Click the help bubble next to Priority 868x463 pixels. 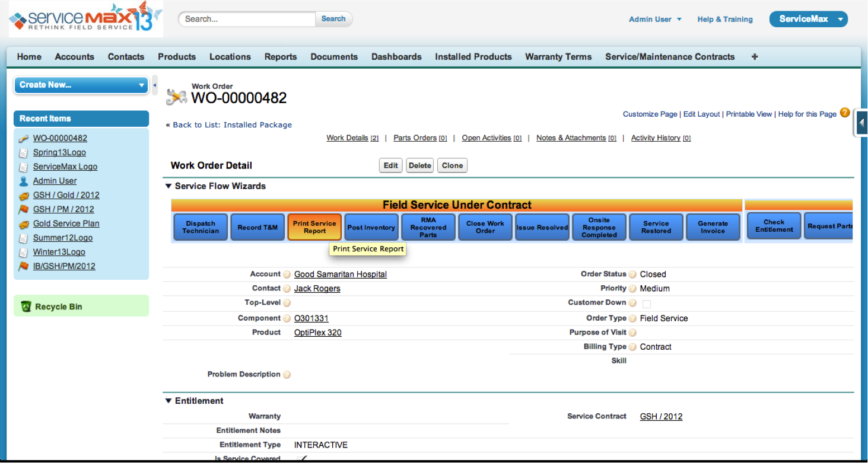(x=633, y=289)
